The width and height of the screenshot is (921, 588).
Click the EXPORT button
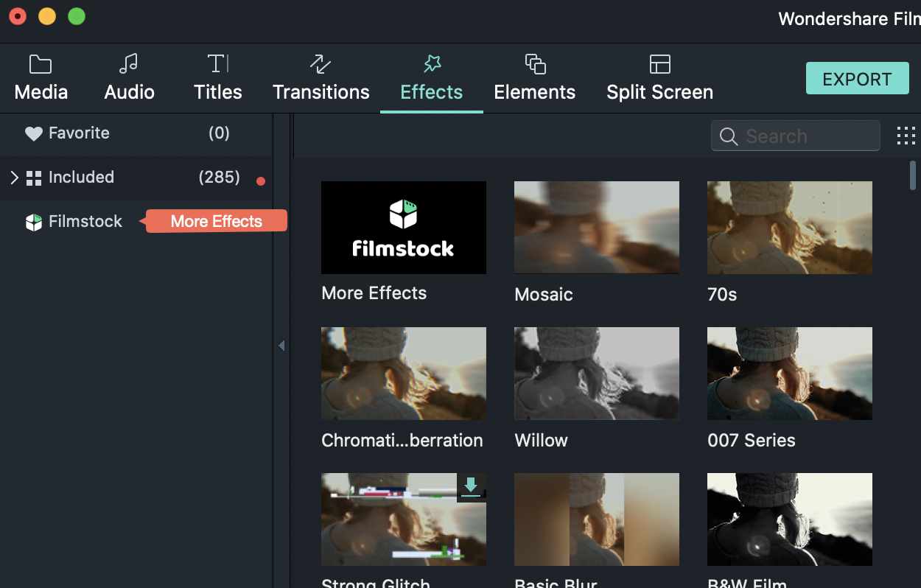pos(857,79)
